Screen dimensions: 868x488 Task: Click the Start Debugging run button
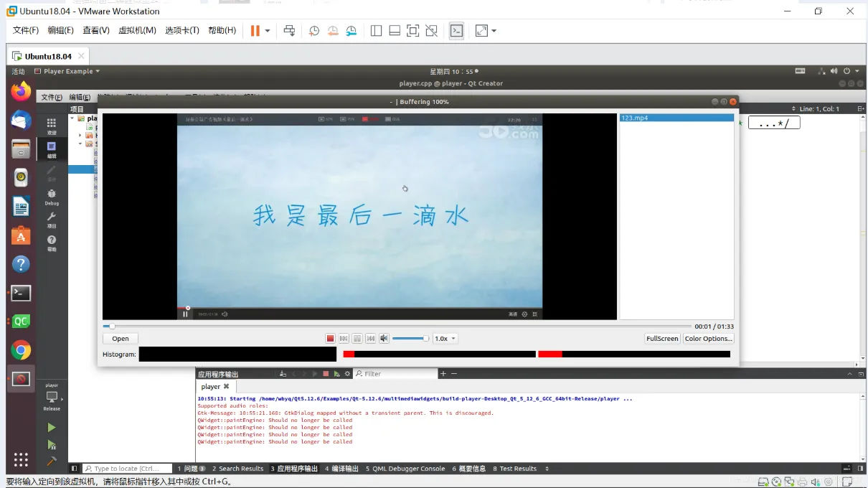pyautogui.click(x=52, y=445)
